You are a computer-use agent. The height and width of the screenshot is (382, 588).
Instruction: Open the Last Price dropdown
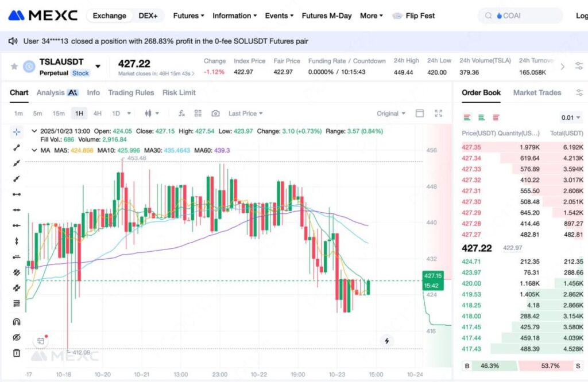click(x=245, y=114)
